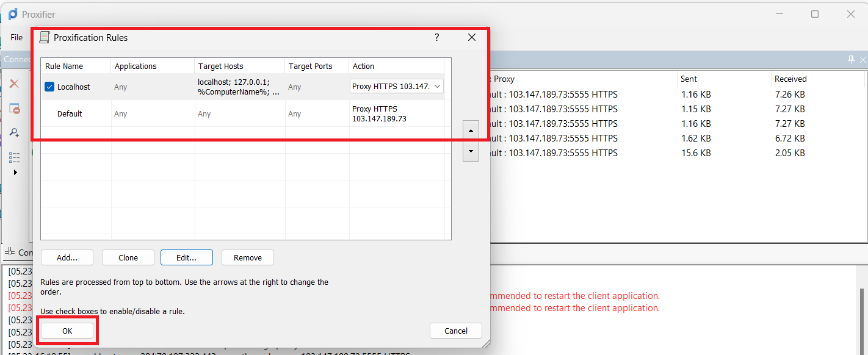This screenshot has height=355, width=868.
Task: Click the Clone button
Action: point(128,257)
